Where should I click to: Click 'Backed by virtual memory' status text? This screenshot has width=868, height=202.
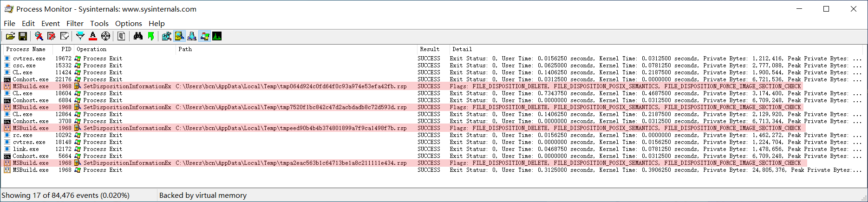point(203,195)
